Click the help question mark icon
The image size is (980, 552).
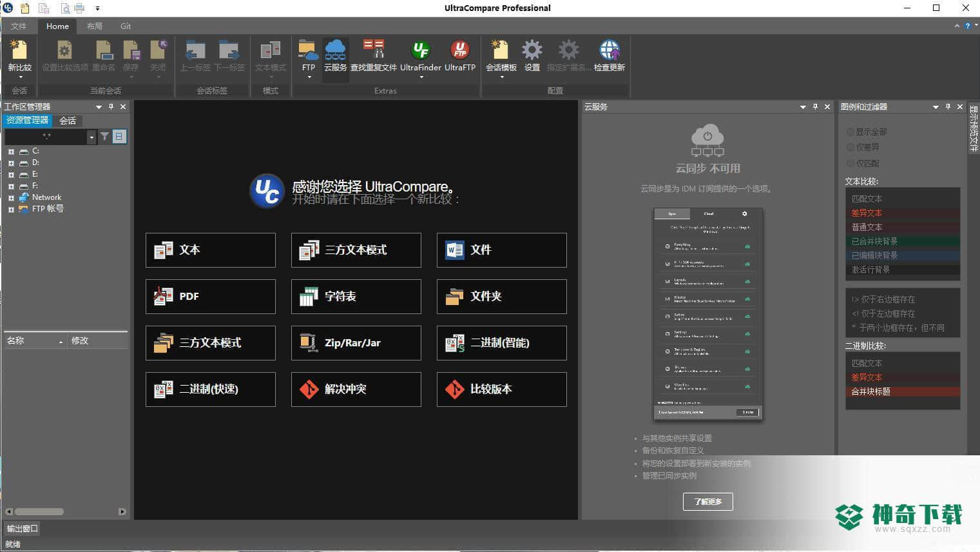pyautogui.click(x=968, y=26)
